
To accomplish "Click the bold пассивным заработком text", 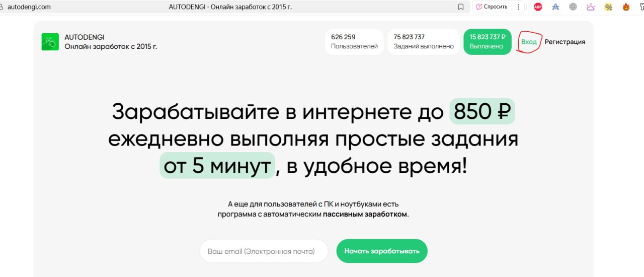I will [366, 214].
